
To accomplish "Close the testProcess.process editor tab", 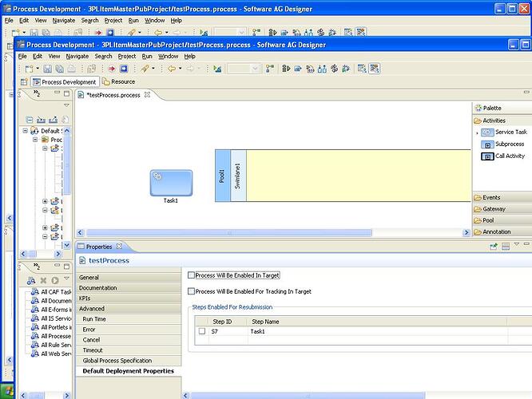I will tap(147, 95).
